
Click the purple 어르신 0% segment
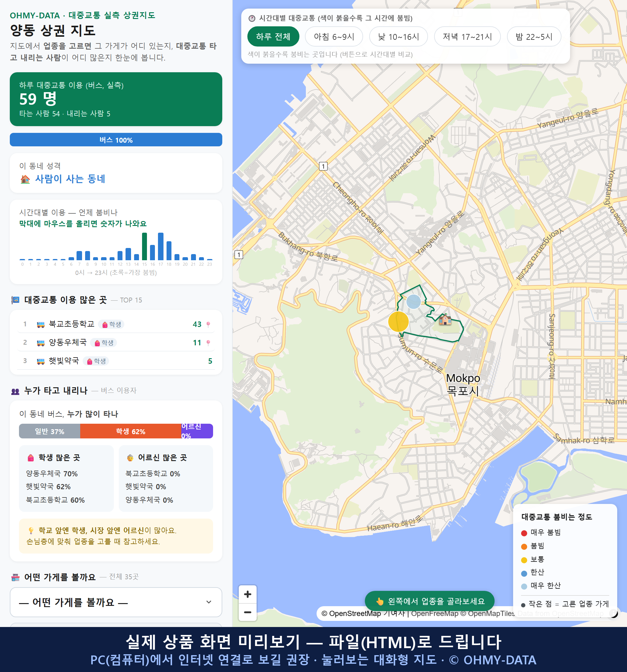(x=197, y=431)
